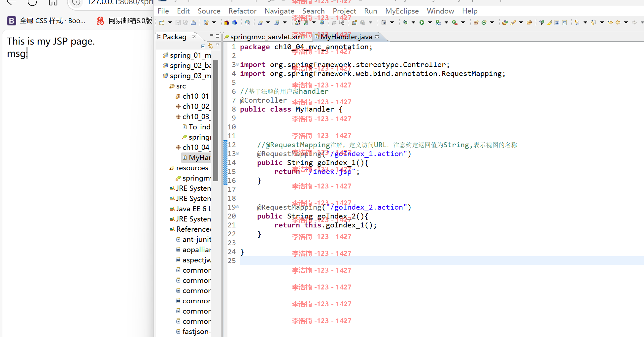Click the Open Type folder icon

click(505, 22)
